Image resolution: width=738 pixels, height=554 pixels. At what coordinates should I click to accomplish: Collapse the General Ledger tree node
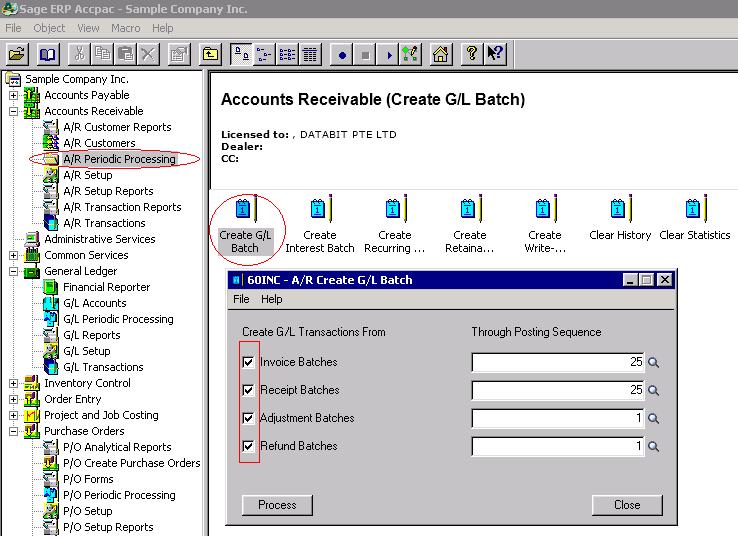[14, 272]
